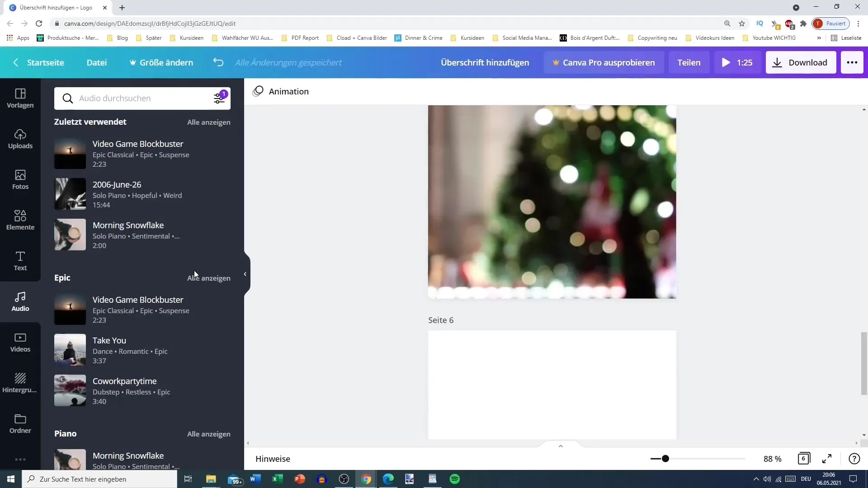This screenshot has height=488, width=868.
Task: Click Morning Snowflake audio thumbnail
Action: tap(70, 234)
